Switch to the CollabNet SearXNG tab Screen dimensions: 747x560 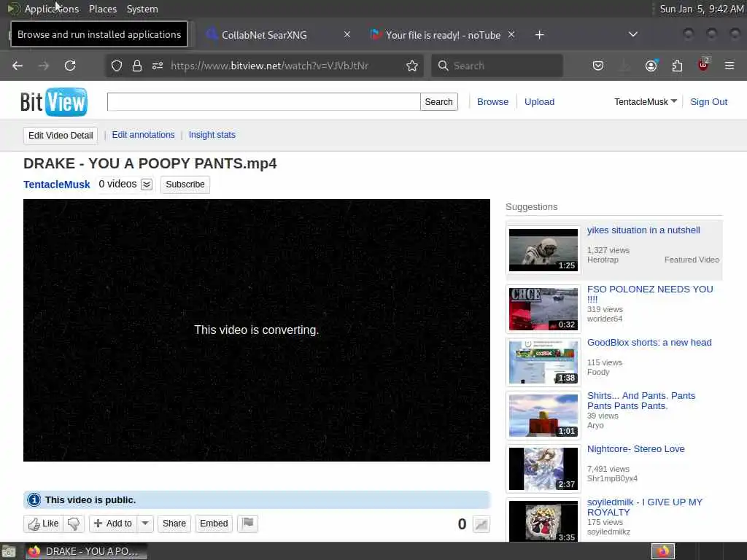click(264, 35)
